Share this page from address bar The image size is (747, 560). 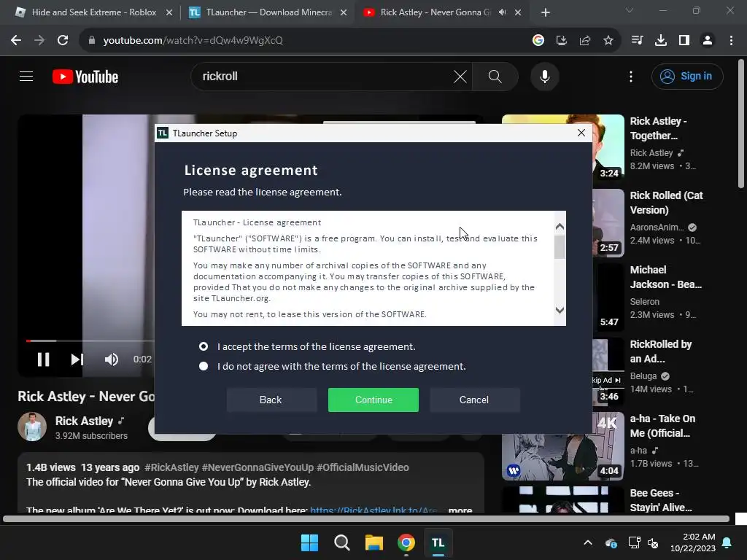tap(584, 41)
